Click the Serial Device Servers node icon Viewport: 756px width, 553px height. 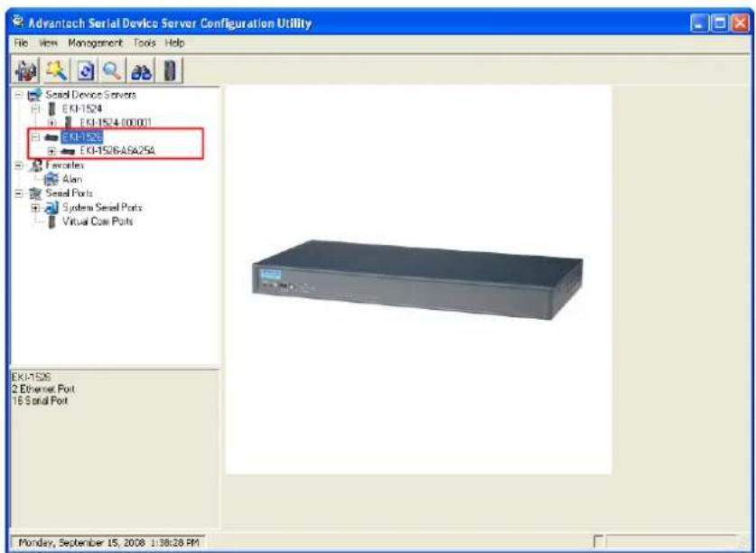(34, 95)
